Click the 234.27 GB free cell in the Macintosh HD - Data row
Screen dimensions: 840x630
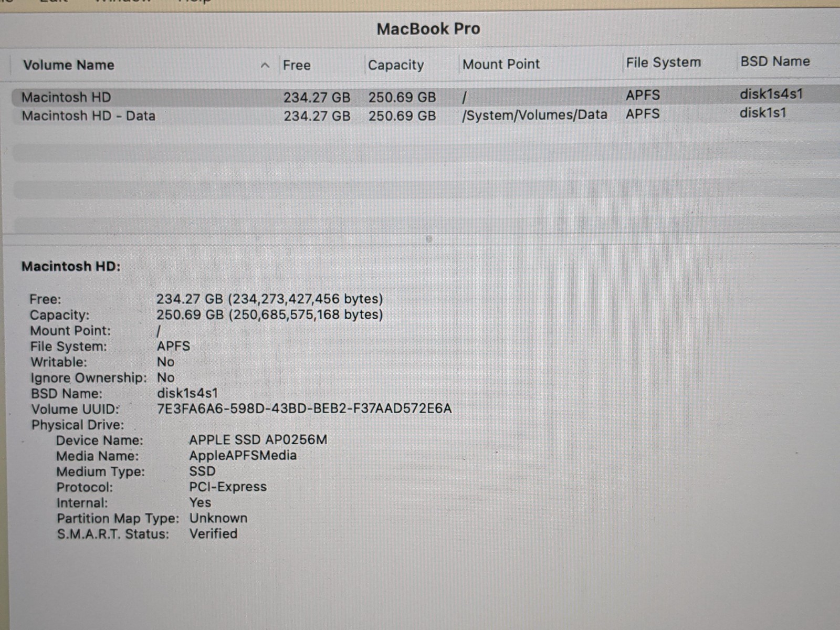coord(317,116)
